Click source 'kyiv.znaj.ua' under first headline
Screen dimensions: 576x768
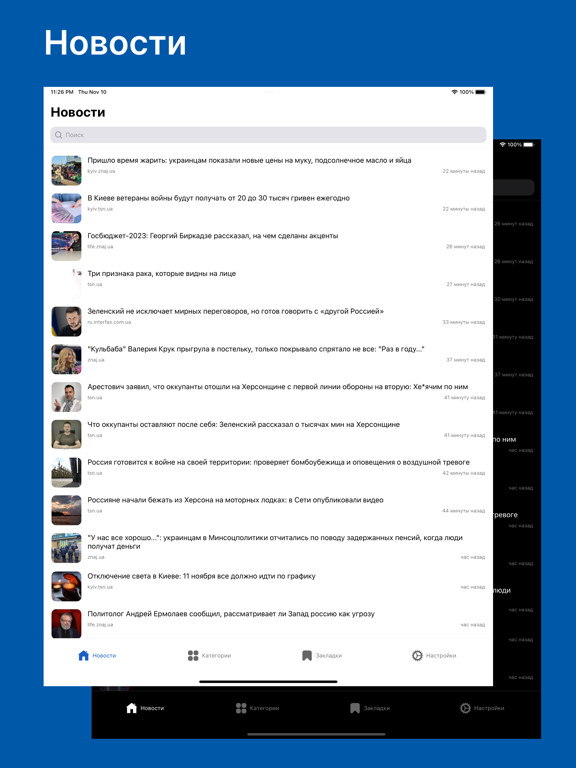[101, 171]
